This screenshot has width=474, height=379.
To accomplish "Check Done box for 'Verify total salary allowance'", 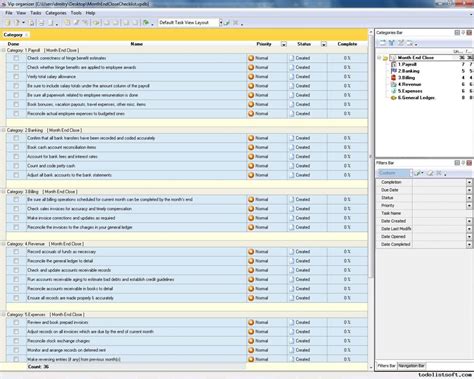I will click(x=16, y=77).
